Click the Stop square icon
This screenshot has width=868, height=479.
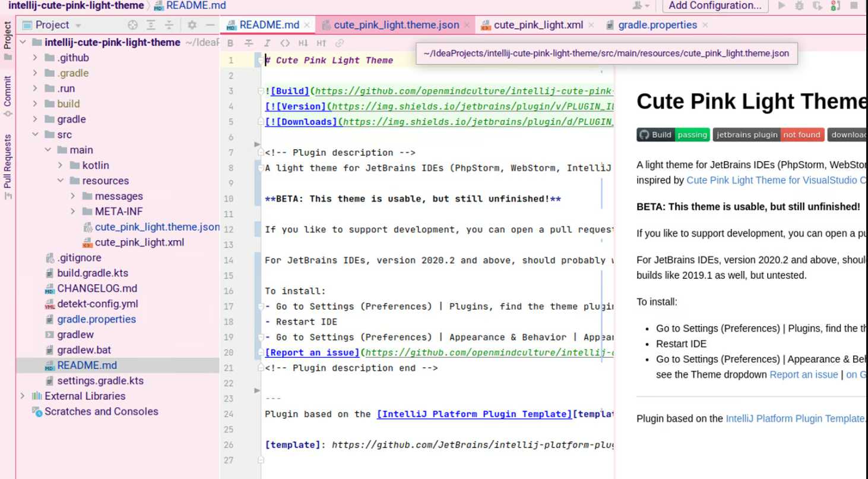coord(854,5)
